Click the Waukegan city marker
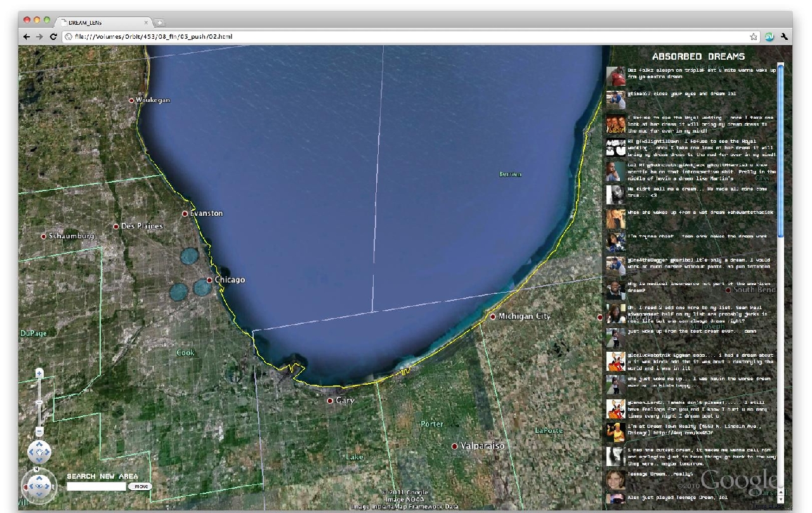The image size is (812, 513). tap(131, 100)
